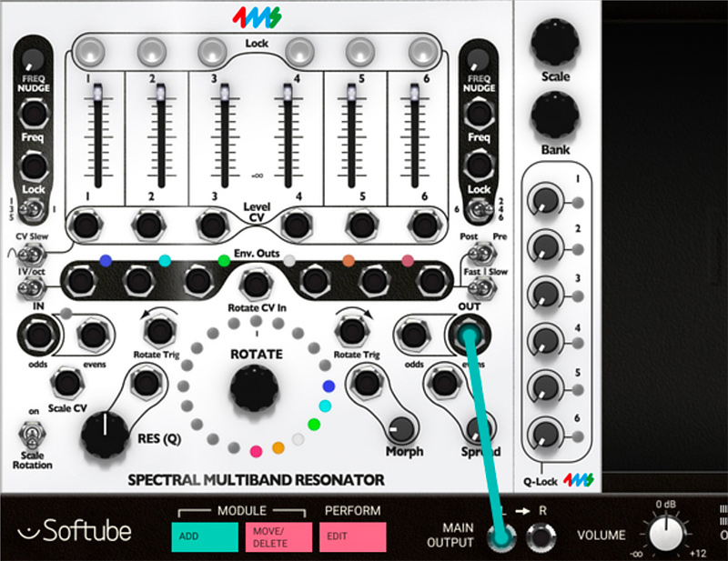Image resolution: width=728 pixels, height=561 pixels.
Task: Click the left Main Output jack
Action: [x=500, y=538]
